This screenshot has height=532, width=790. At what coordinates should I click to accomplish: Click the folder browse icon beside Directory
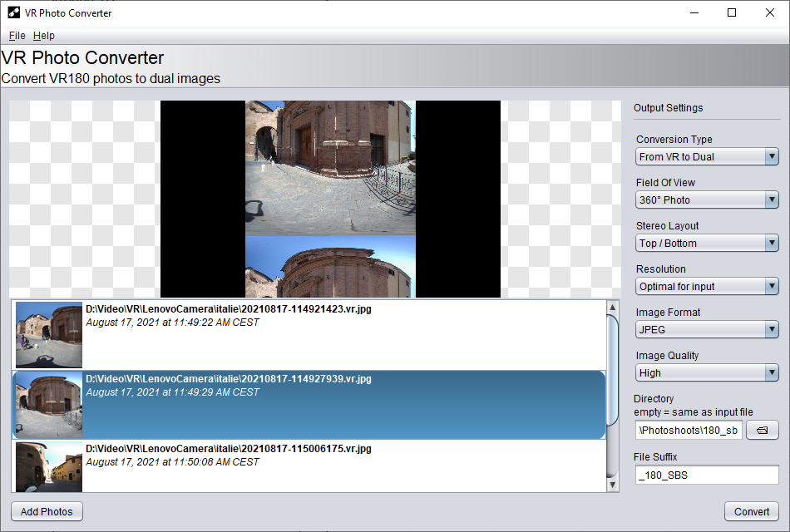click(762, 430)
